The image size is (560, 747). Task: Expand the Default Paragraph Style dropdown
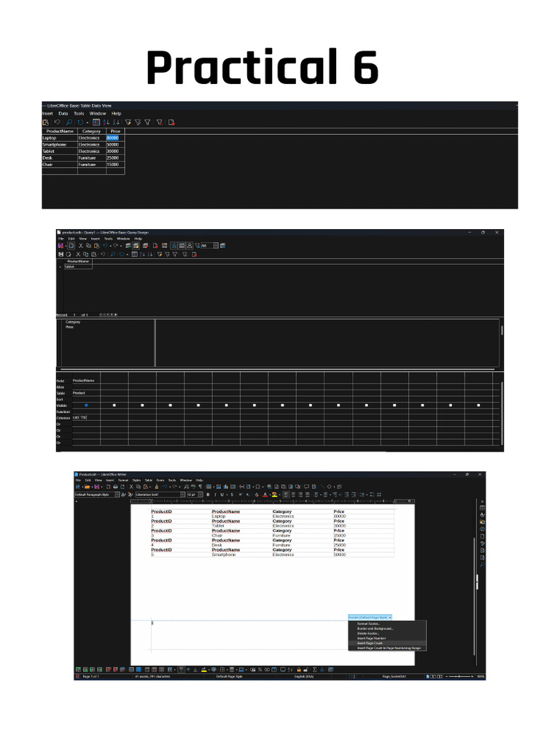[117, 495]
